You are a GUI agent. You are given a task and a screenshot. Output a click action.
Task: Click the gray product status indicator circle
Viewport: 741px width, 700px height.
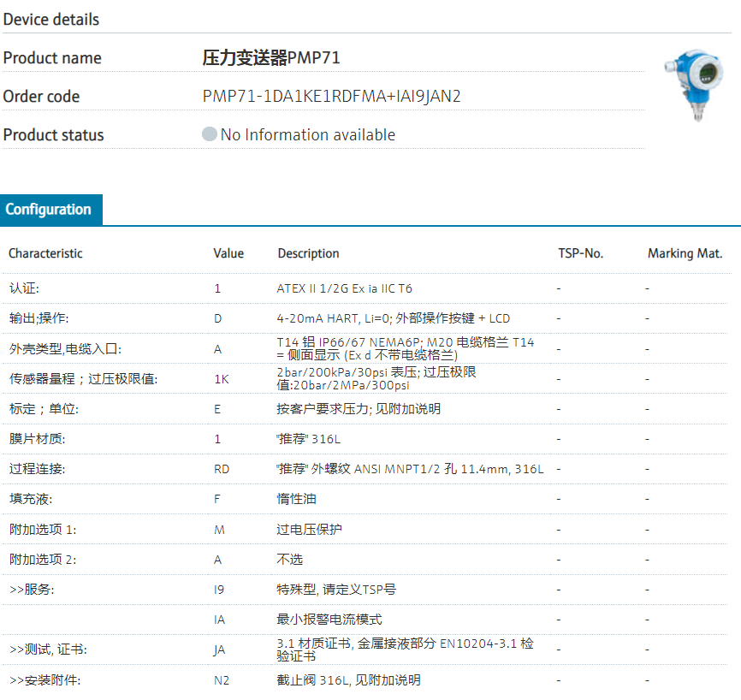[210, 135]
